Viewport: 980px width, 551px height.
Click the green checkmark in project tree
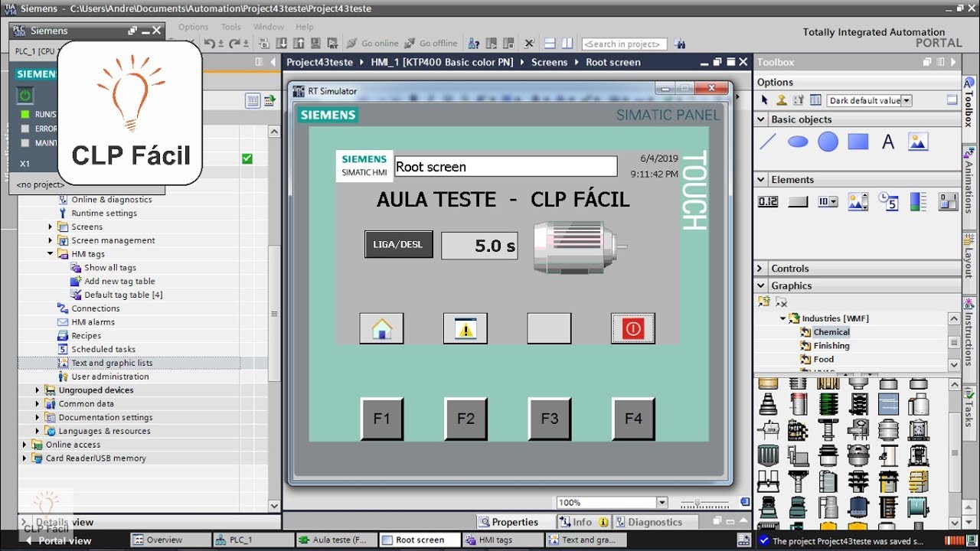point(247,158)
